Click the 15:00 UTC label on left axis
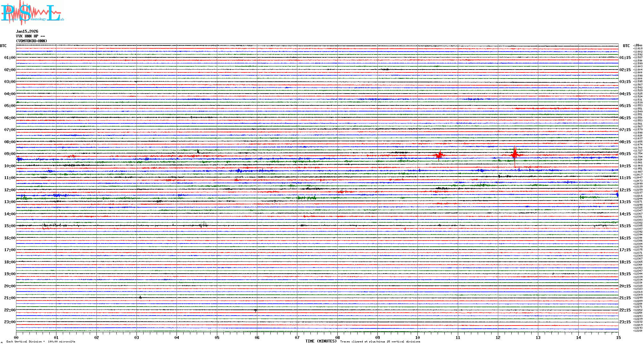 pyautogui.click(x=10, y=226)
